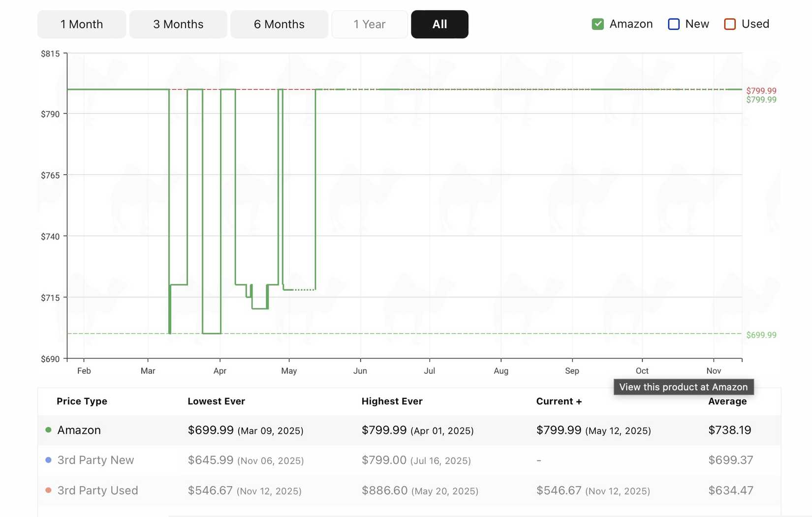This screenshot has height=517, width=812.
Task: Select the 1 Month time range
Action: point(81,24)
